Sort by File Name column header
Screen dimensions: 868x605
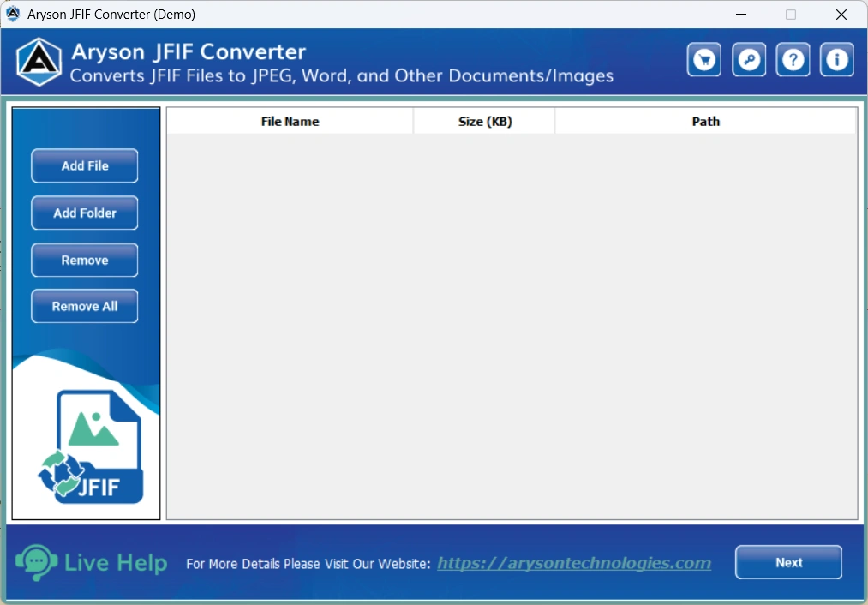[290, 121]
